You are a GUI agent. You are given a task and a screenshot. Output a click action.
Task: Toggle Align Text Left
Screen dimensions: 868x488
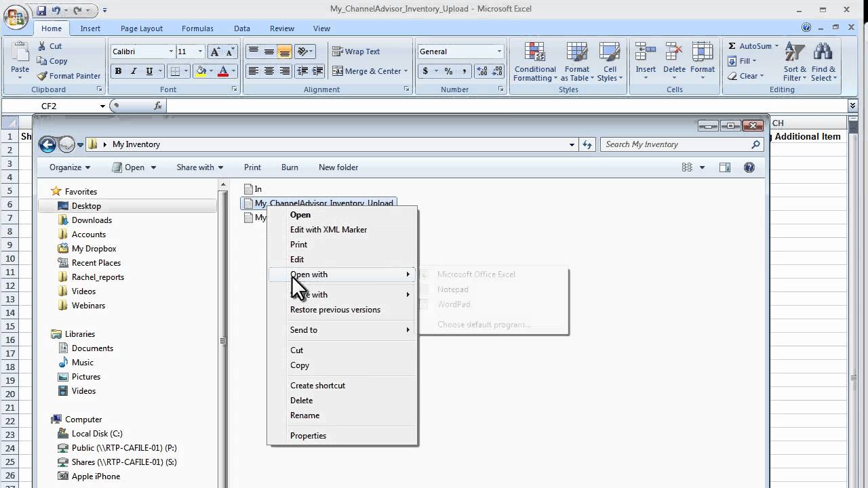(254, 71)
